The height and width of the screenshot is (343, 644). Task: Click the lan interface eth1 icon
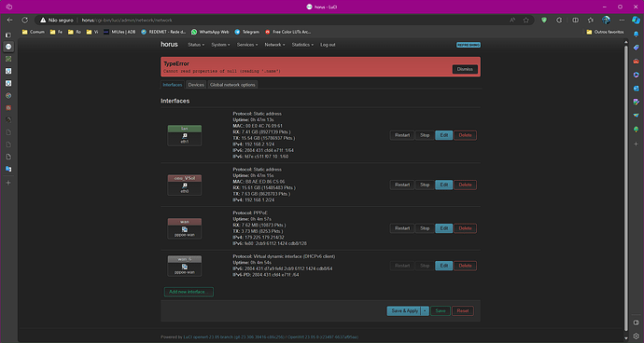(x=185, y=136)
